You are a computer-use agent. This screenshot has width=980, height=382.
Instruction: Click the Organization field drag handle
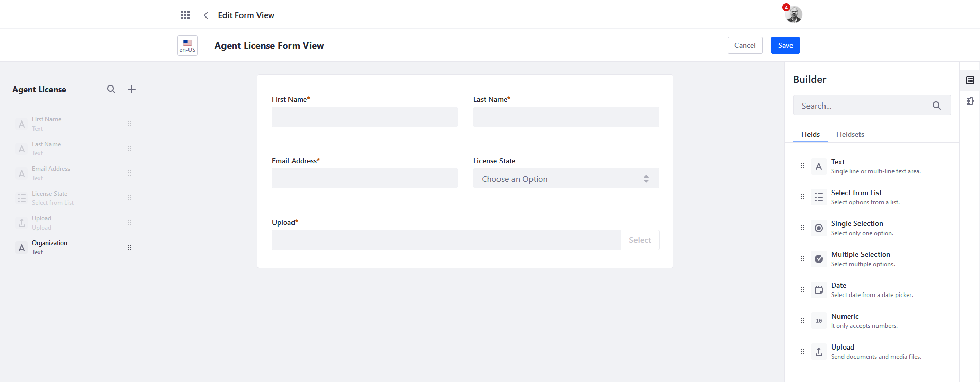[130, 247]
